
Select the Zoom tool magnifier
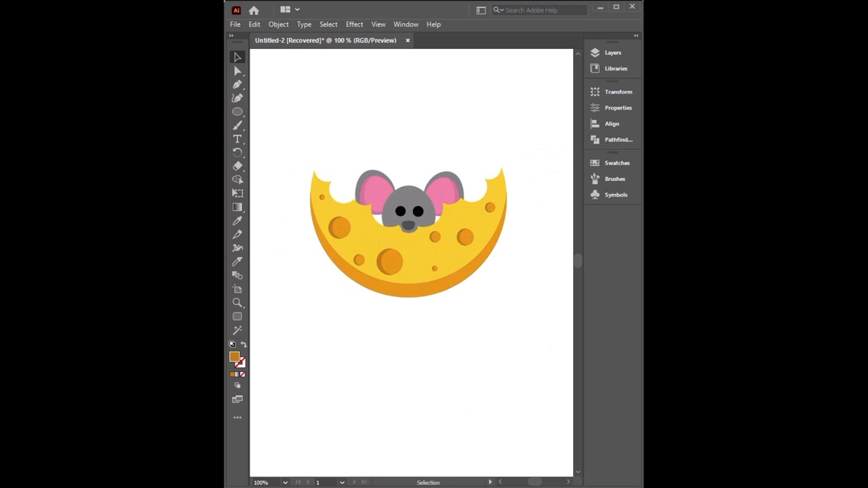[x=237, y=303]
